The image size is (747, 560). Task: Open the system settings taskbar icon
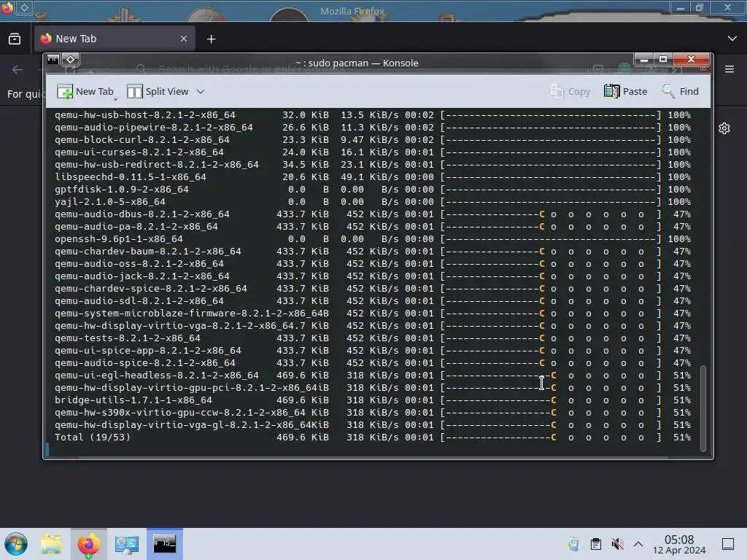coord(127,544)
